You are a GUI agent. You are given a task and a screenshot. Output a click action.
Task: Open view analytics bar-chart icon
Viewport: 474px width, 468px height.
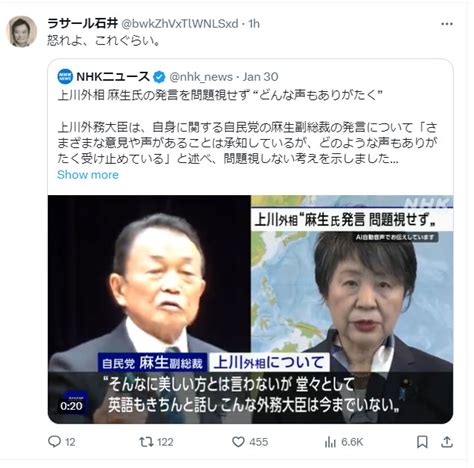pyautogui.click(x=330, y=442)
